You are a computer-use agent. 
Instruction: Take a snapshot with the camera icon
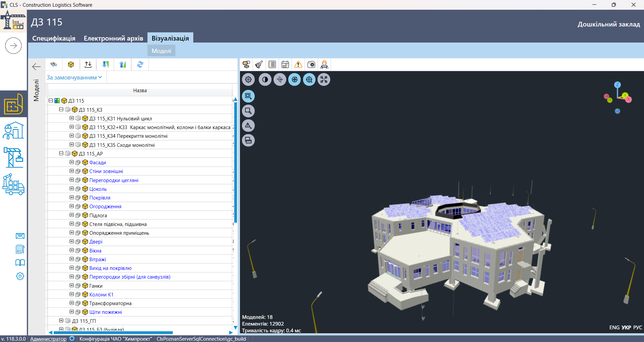pos(311,64)
